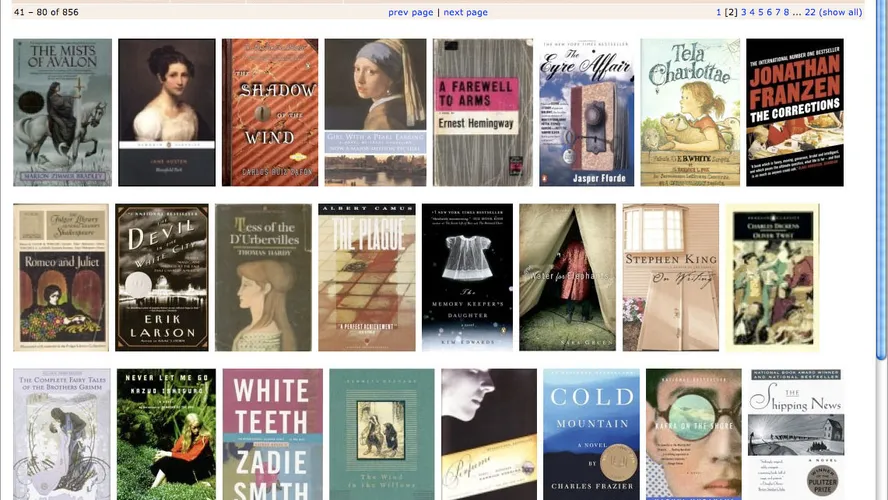Screen dimensions: 888x500
Task: Jump to page 1 of results
Action: tap(719, 12)
